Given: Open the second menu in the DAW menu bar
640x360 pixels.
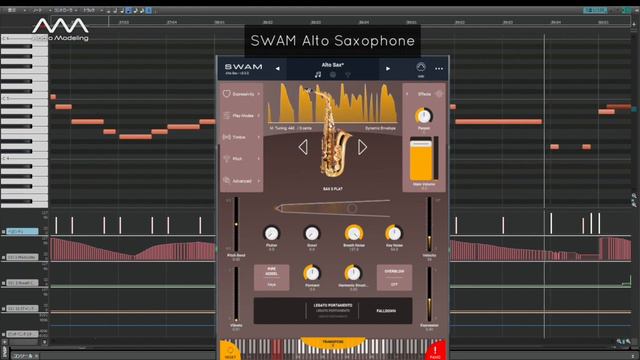Looking at the screenshot, I should click(x=37, y=10).
